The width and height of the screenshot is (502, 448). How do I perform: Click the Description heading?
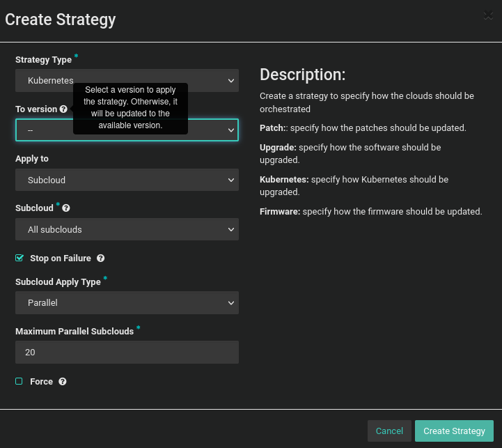[x=302, y=75]
